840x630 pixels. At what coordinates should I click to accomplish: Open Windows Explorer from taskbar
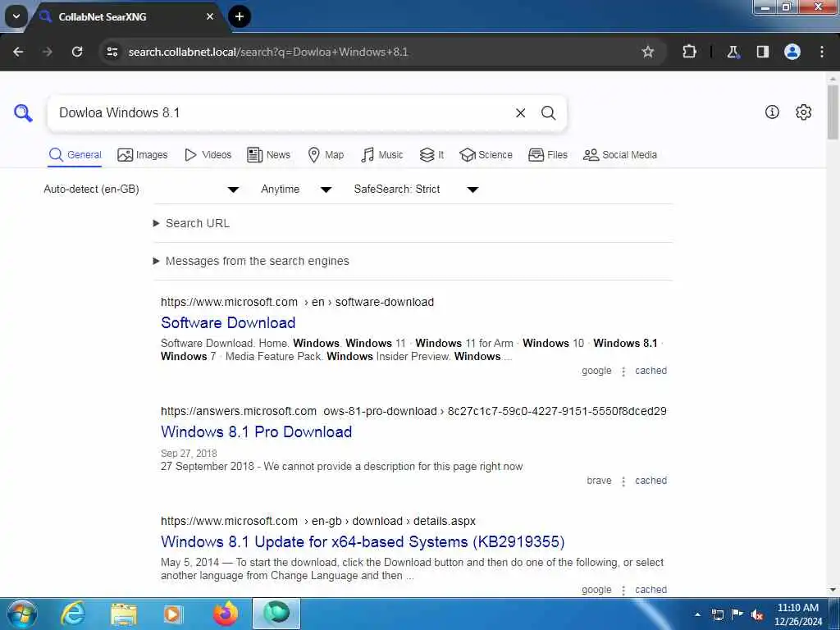(x=124, y=614)
